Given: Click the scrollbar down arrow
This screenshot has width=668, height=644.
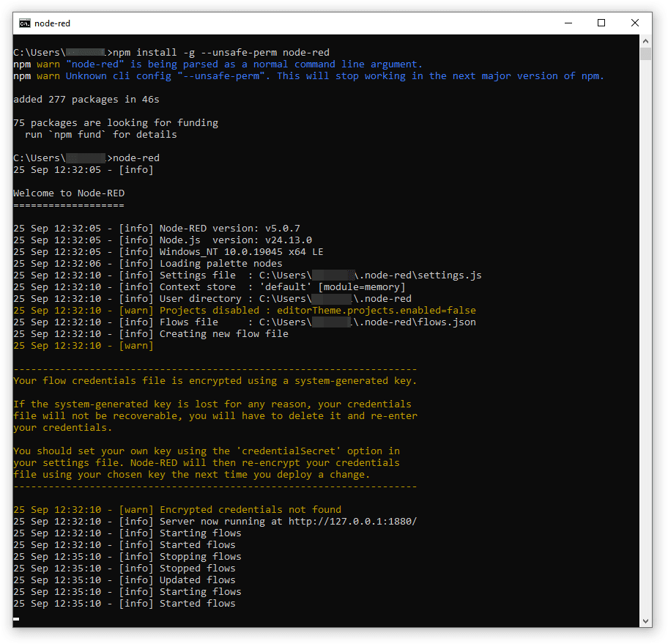Looking at the screenshot, I should click(x=645, y=621).
